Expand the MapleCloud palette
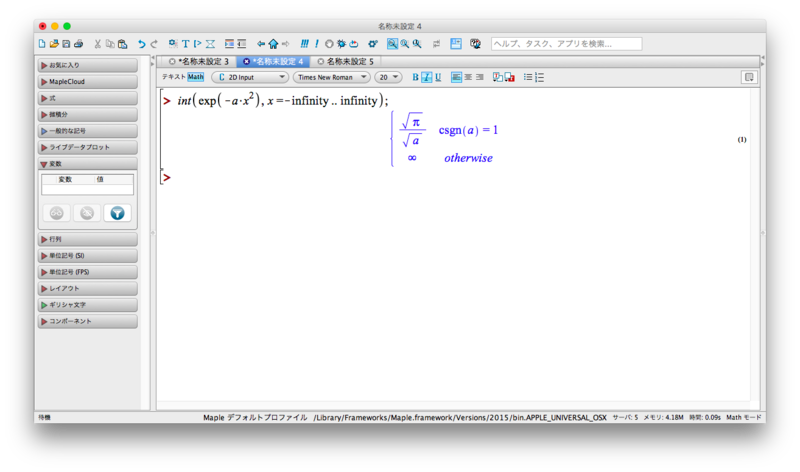This screenshot has width=800, height=472. pos(88,82)
